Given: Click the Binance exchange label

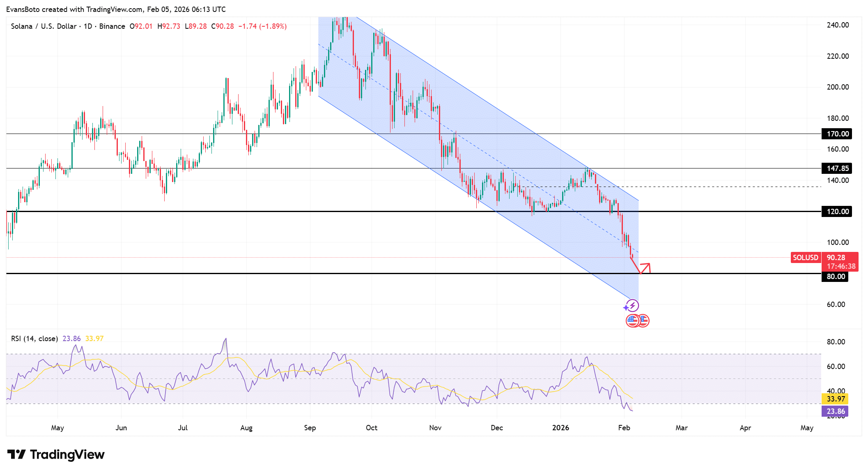Looking at the screenshot, I should click(x=112, y=26).
